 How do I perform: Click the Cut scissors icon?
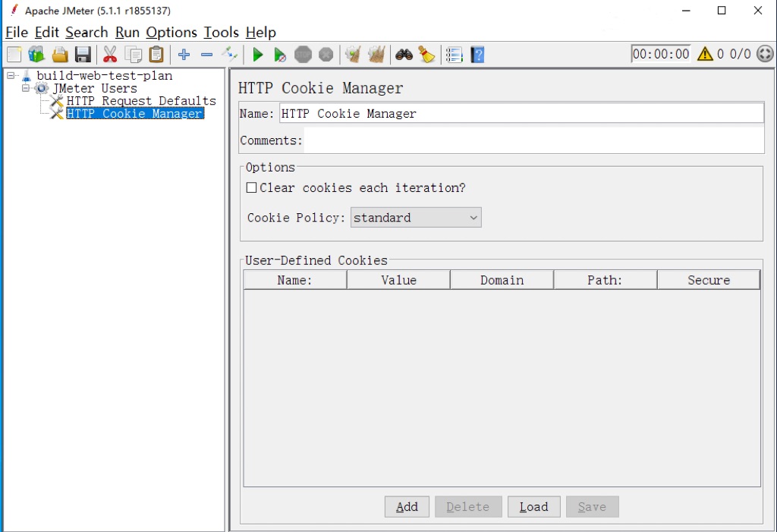110,55
